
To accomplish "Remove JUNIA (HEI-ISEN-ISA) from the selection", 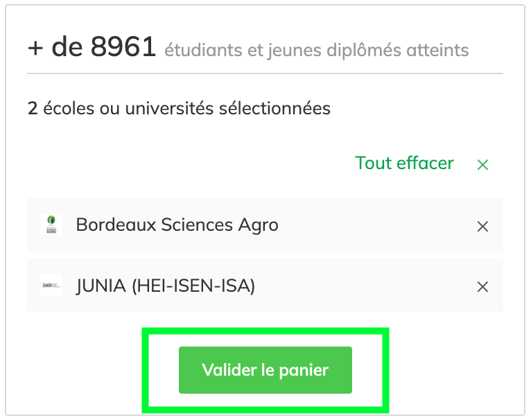I will click(x=482, y=286).
